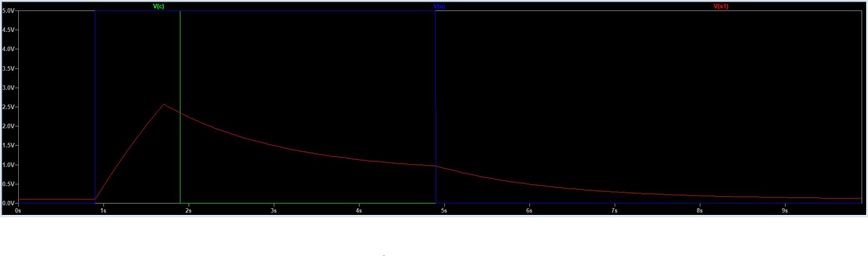
Task: Click the 1.0V vertical axis label
Action: (x=8, y=165)
